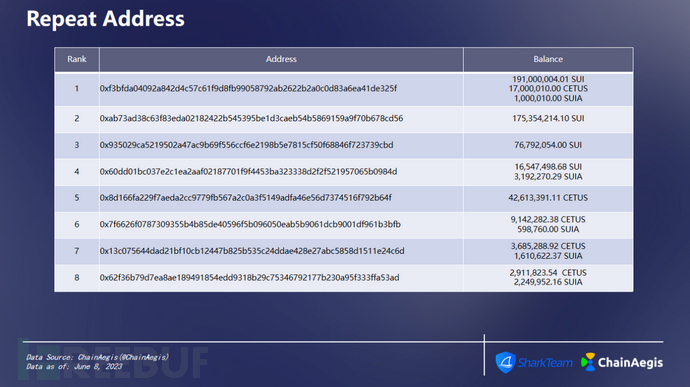Image resolution: width=690 pixels, height=387 pixels.
Task: Click the ChainAegis colorful logo icon
Action: (588, 362)
